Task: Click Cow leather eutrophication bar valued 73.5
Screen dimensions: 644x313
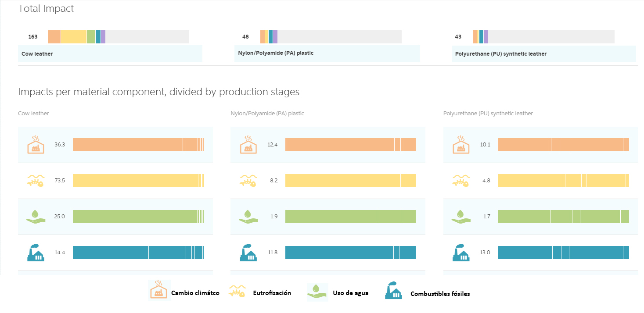Action: (136, 181)
